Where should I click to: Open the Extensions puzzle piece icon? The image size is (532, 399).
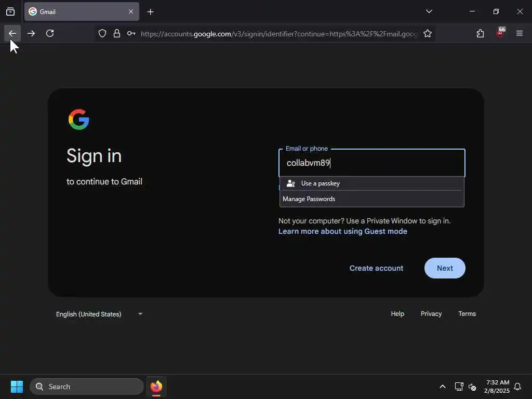[480, 33]
